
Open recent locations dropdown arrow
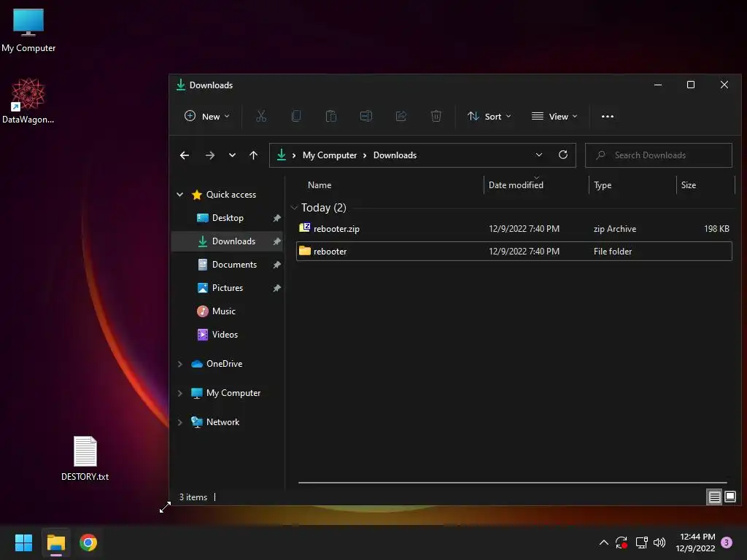(232, 155)
